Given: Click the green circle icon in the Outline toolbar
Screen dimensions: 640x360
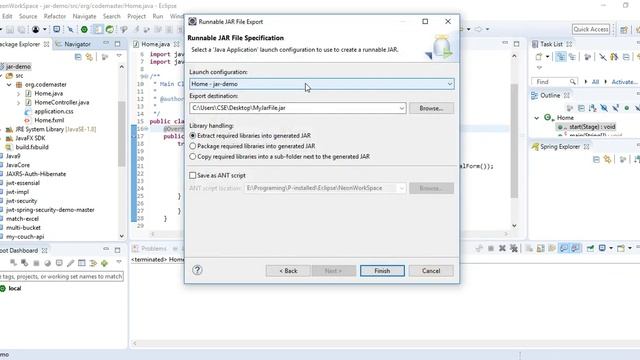Looking at the screenshot, I should tap(627, 108).
